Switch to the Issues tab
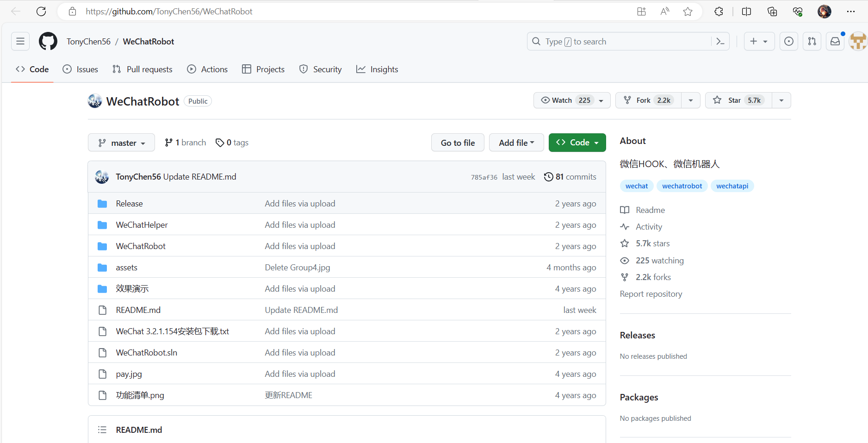The image size is (868, 443). [x=81, y=69]
